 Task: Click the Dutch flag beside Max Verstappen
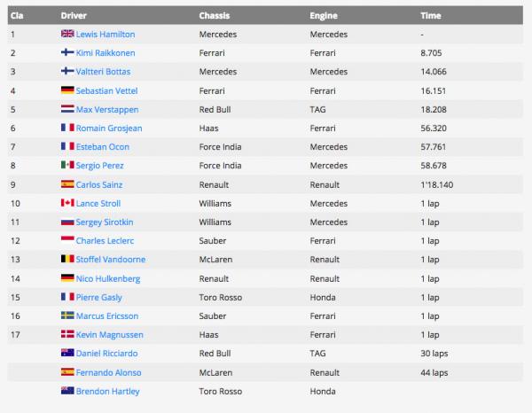66,109
